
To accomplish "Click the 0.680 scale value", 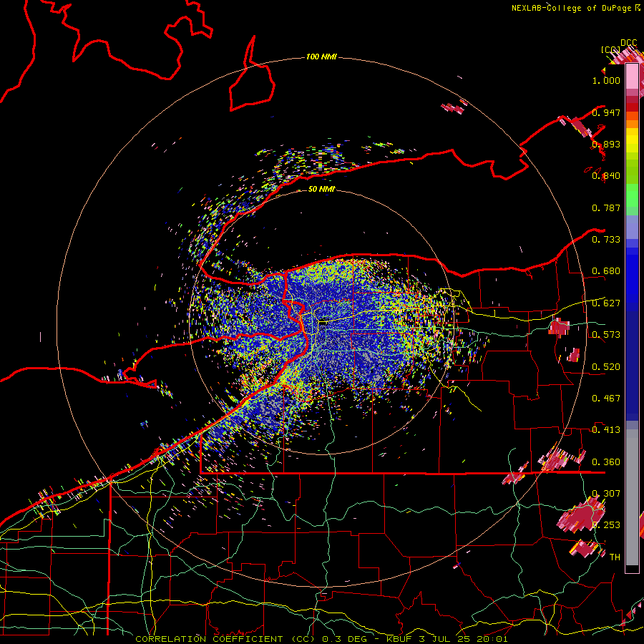I will pos(606,271).
